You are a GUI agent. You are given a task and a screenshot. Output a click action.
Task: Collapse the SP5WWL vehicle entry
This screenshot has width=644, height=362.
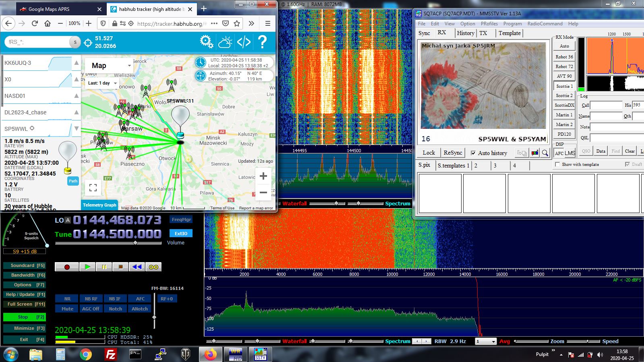76,129
